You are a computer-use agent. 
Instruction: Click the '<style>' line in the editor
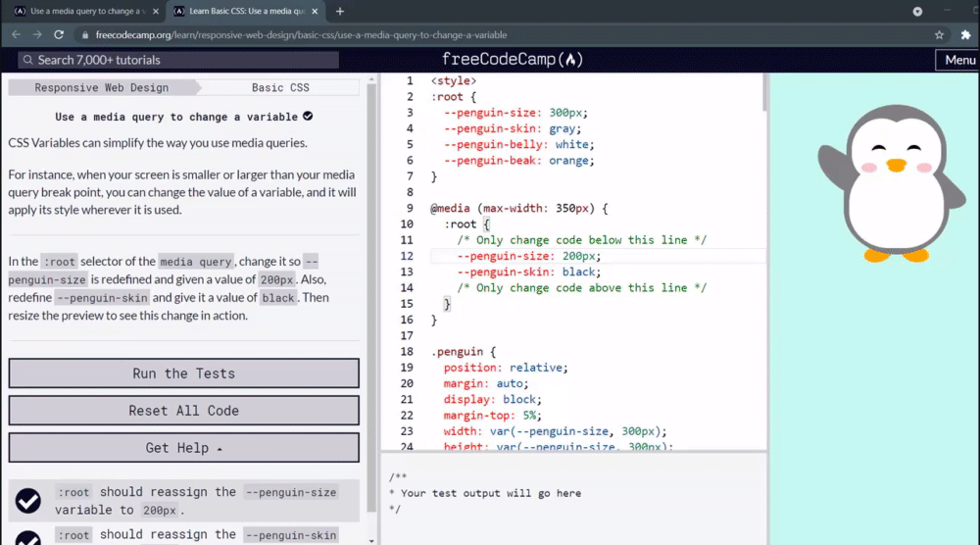[x=453, y=80]
